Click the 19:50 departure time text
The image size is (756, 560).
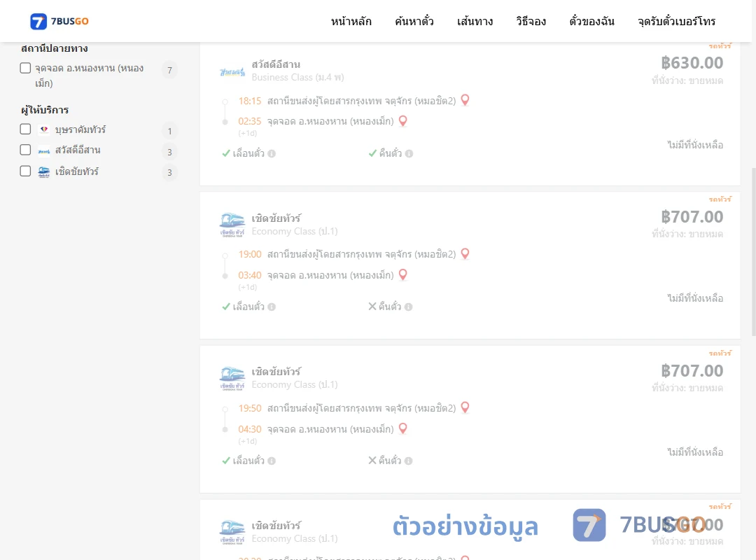click(x=250, y=408)
